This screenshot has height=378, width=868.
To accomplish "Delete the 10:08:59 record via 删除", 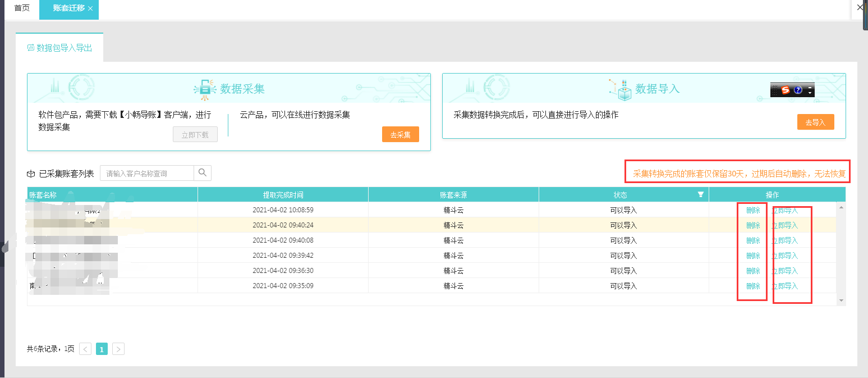I will (x=753, y=210).
